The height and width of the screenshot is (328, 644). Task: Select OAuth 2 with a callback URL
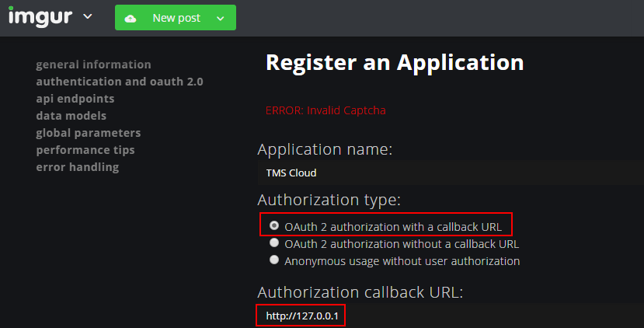(x=274, y=226)
